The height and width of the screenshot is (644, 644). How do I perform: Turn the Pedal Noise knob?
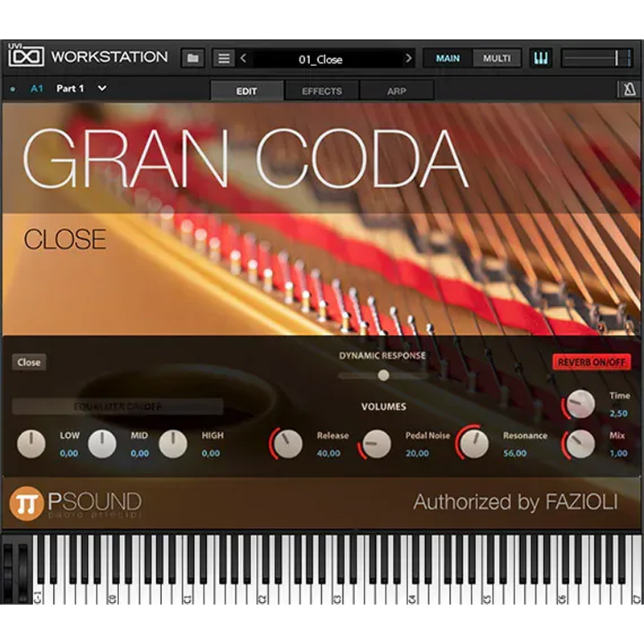click(x=376, y=442)
